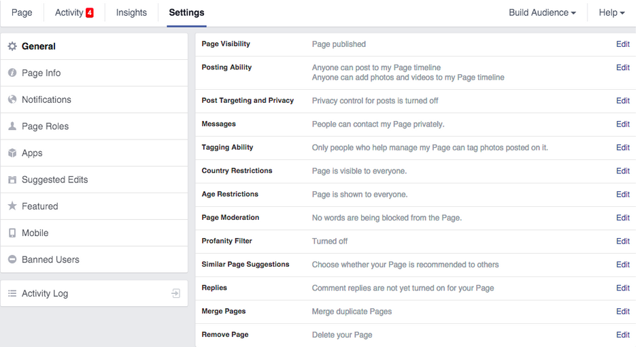Click 'No words are being blocked' text
This screenshot has width=644, height=347.
pos(387,218)
